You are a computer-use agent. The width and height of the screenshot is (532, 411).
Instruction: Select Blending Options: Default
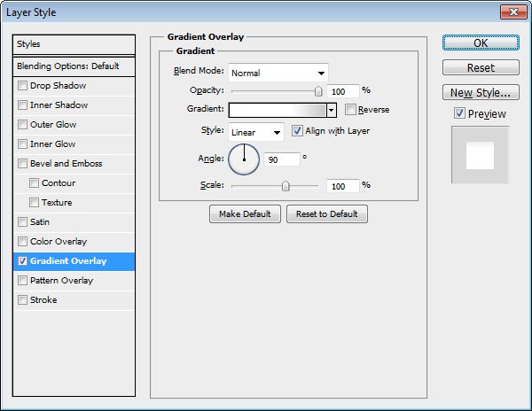74,66
